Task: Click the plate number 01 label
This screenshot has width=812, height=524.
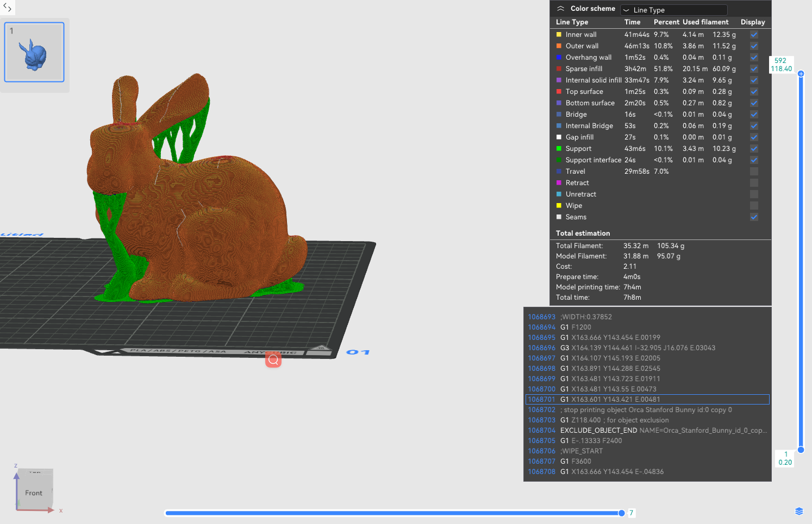Action: tap(358, 352)
